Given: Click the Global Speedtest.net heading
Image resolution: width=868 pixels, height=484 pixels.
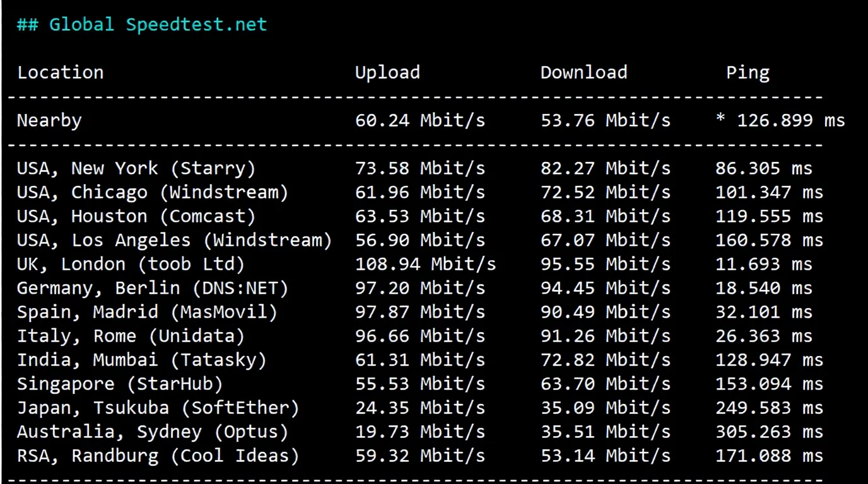Looking at the screenshot, I should tap(141, 24).
